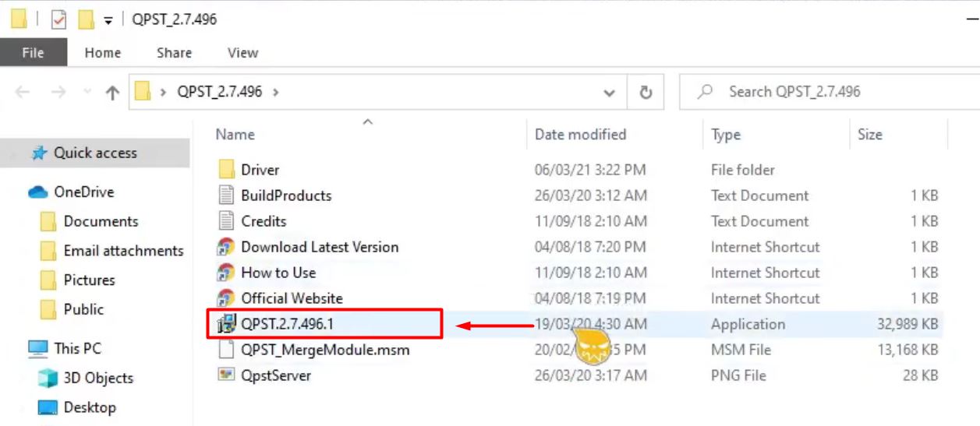Screen dimensions: 980x426
Task: Click the File folder type text
Action: (743, 170)
